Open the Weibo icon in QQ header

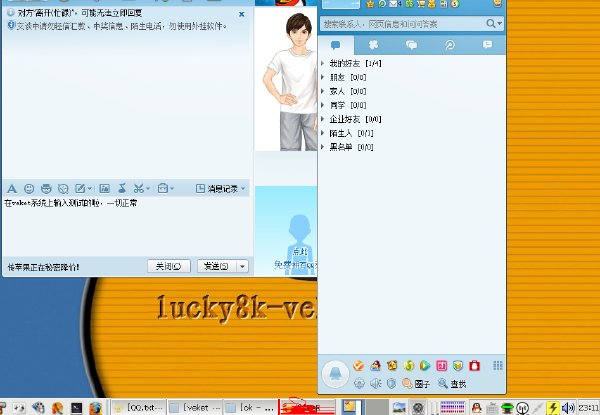382,4
